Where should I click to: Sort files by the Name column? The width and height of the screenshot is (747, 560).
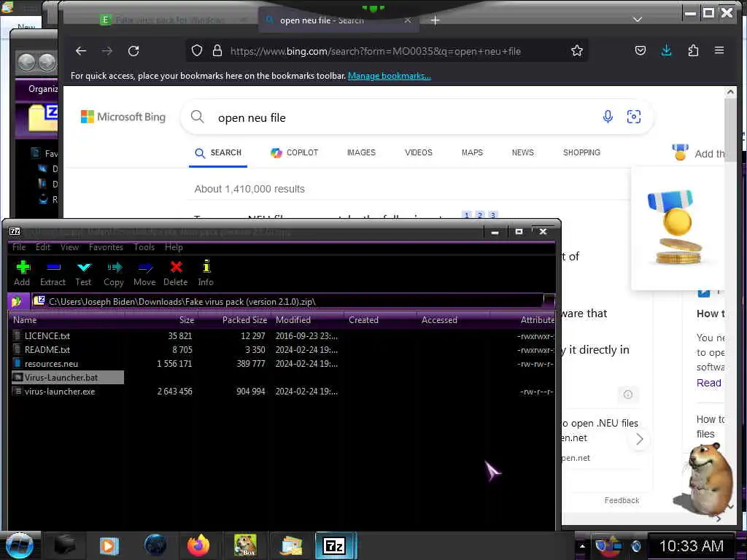[x=66, y=320]
